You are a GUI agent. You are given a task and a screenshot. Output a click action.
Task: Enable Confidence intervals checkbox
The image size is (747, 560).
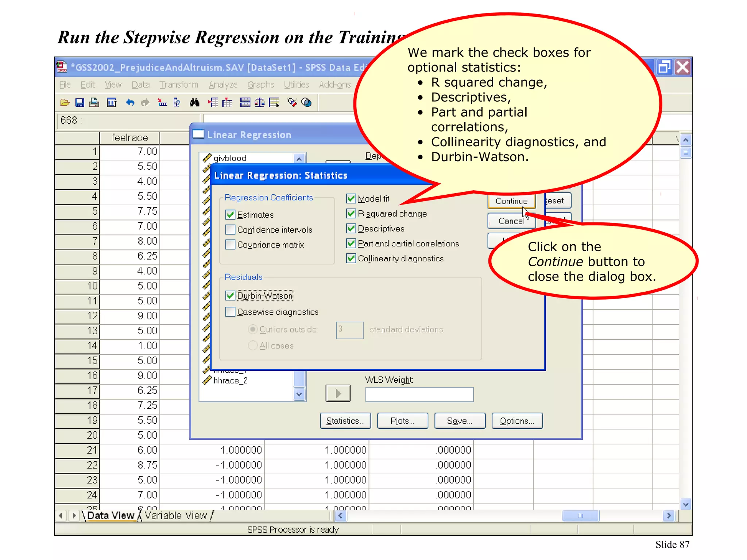(230, 230)
